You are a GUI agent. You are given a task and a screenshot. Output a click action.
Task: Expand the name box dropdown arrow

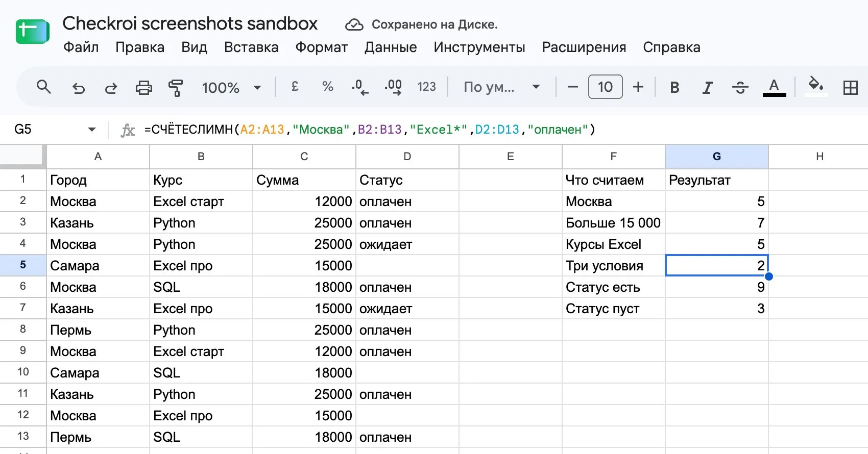(x=92, y=130)
